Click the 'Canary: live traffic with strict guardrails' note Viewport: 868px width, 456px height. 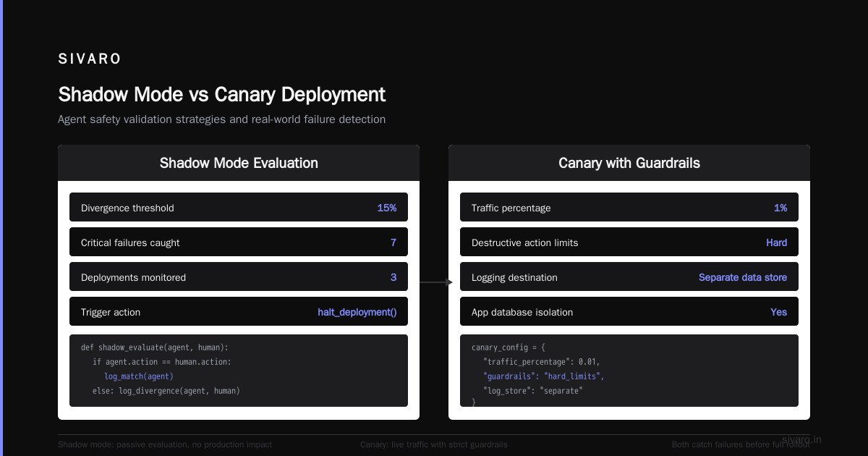[434, 444]
